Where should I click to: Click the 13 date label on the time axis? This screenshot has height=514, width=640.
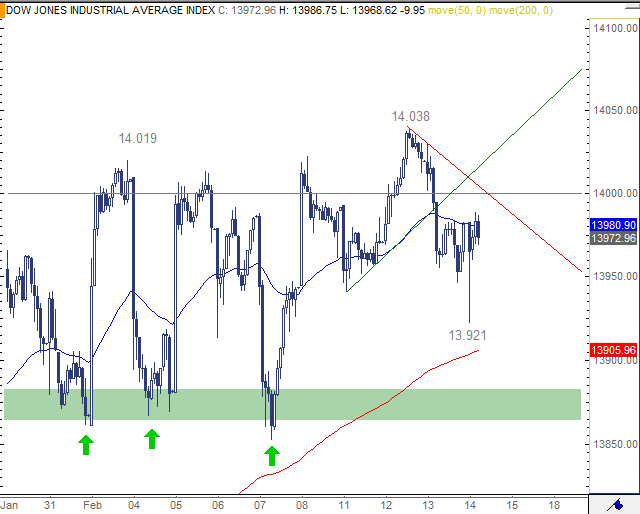pyautogui.click(x=429, y=505)
